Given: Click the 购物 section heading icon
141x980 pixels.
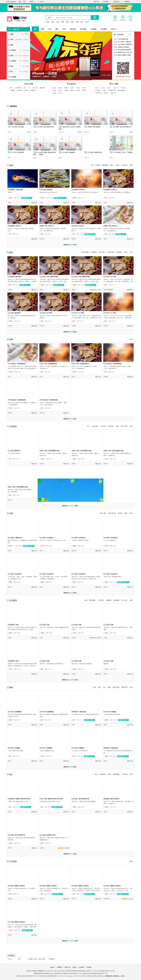Looking at the screenshot, I should click(8, 687).
